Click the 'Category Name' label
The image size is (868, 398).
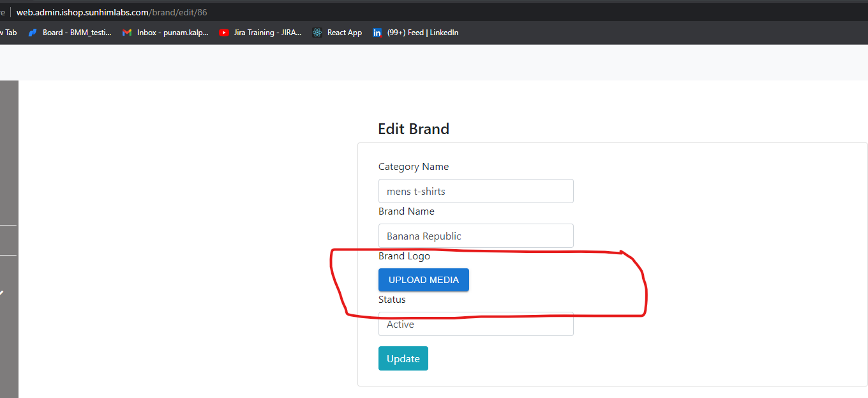[x=414, y=167]
